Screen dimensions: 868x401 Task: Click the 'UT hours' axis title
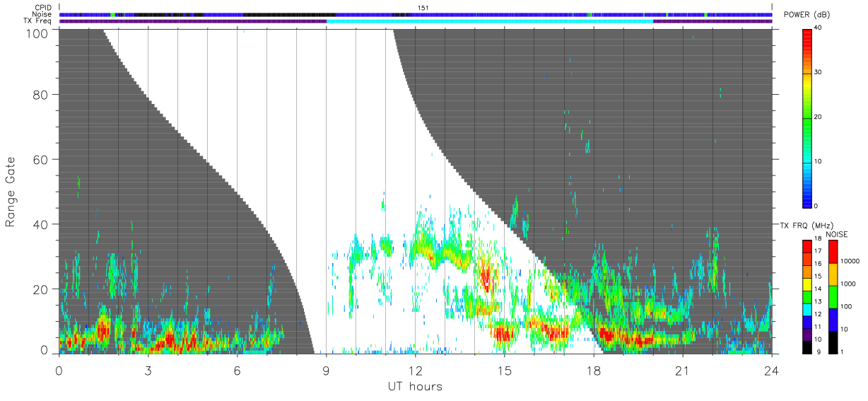point(414,386)
